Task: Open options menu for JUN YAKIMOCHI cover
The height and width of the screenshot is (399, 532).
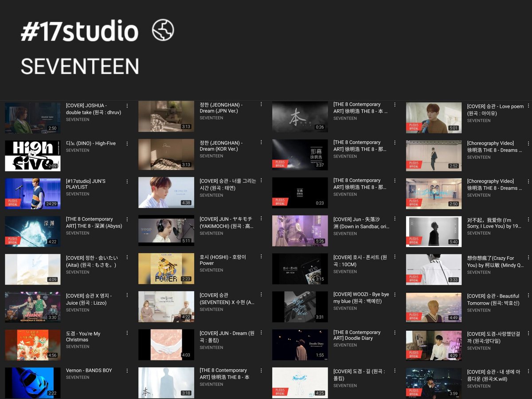Action: 261,219
